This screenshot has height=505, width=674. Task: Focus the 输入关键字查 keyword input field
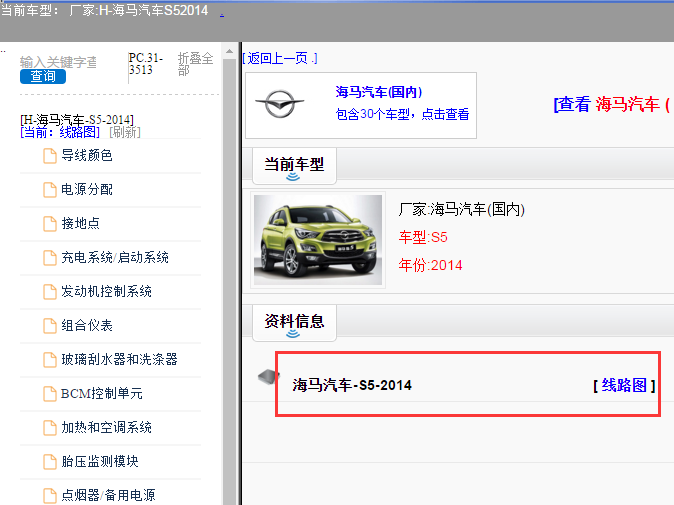[x=58, y=62]
